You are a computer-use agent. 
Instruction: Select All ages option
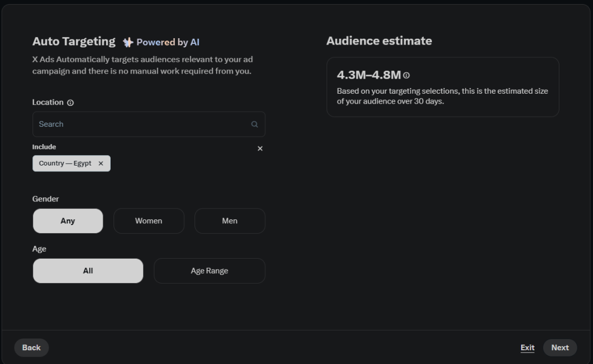[x=88, y=271]
